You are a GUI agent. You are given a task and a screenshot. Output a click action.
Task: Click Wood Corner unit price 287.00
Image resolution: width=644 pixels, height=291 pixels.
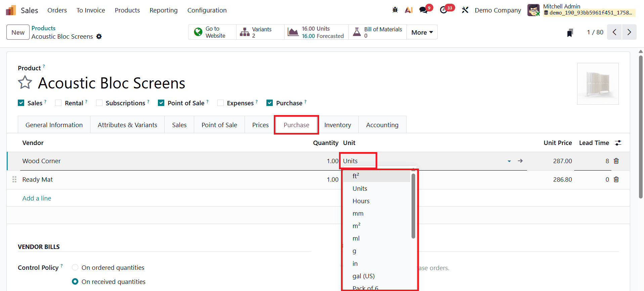point(562,161)
